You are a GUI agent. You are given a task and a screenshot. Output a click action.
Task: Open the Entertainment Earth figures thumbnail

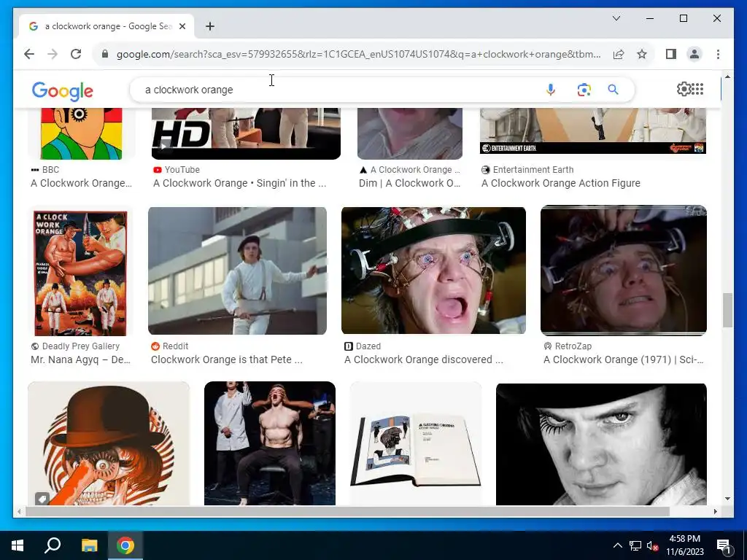[593, 131]
